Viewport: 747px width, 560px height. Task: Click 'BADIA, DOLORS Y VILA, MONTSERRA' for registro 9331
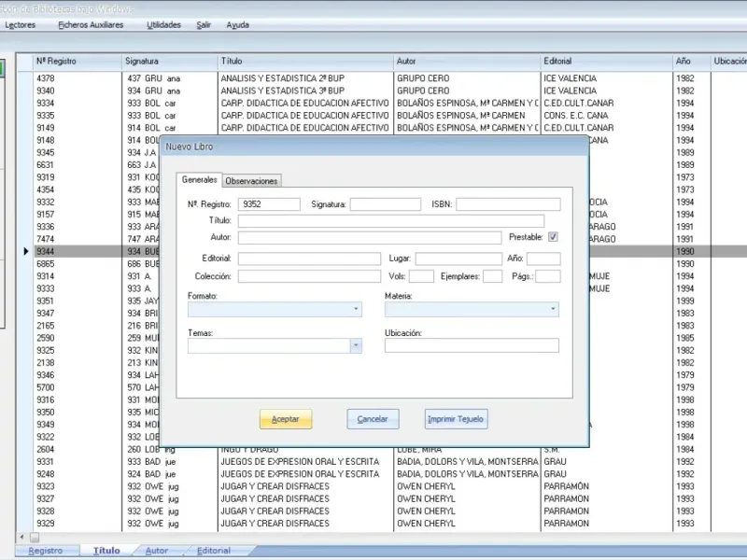point(468,461)
